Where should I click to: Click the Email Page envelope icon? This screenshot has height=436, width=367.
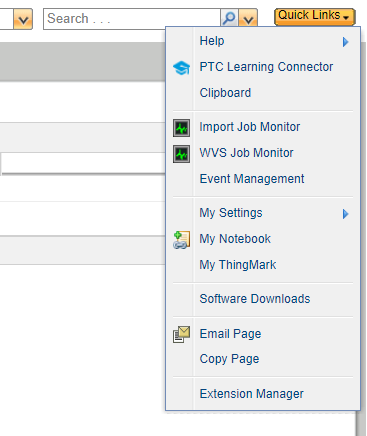[x=181, y=334]
